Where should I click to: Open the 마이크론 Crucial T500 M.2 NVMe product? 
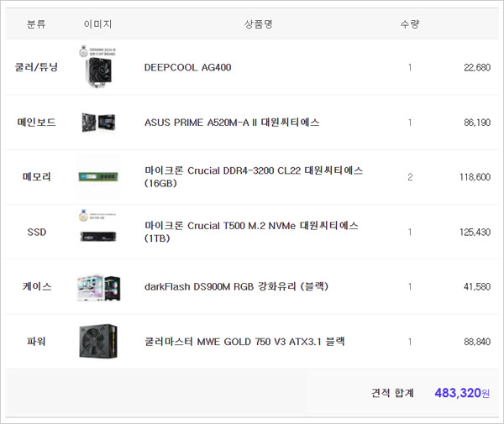coord(251,232)
